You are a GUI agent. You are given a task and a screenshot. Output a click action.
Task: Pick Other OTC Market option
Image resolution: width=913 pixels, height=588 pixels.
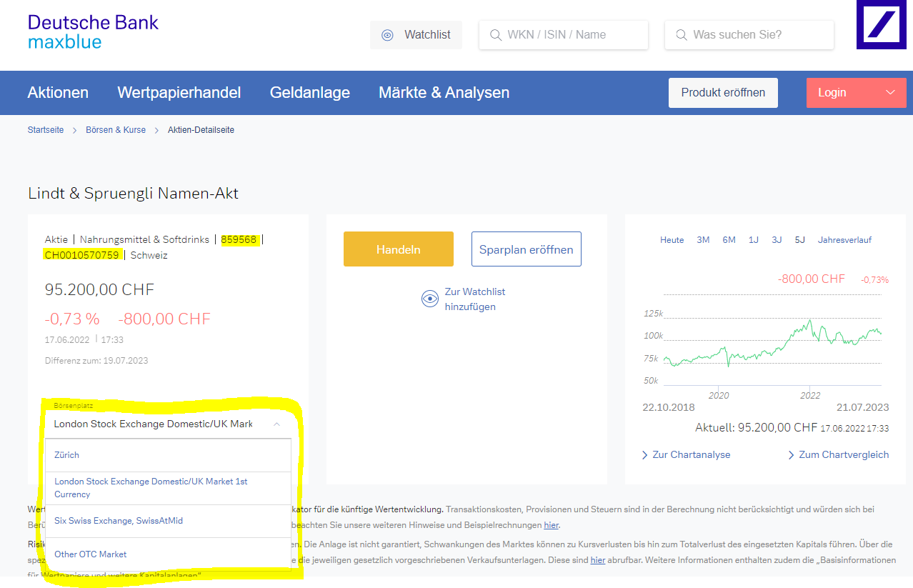click(91, 554)
